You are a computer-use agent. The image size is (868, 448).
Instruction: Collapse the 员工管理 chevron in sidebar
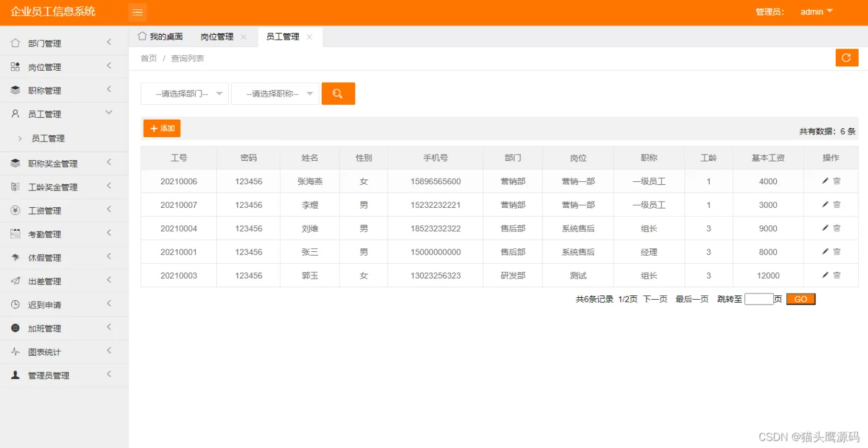[109, 112]
